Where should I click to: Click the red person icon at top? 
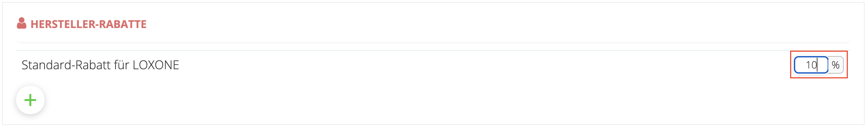(22, 23)
